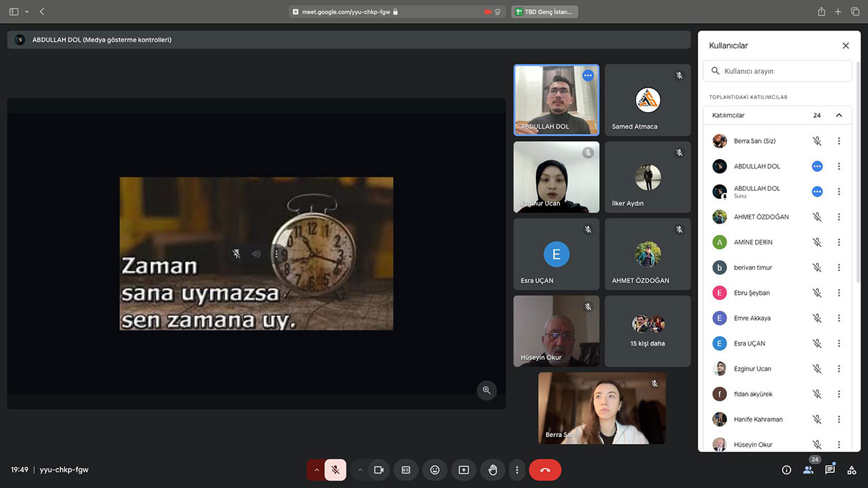The height and width of the screenshot is (488, 868).
Task: Open more options for AHMET ÖZDOĞAN in list
Action: point(839,217)
